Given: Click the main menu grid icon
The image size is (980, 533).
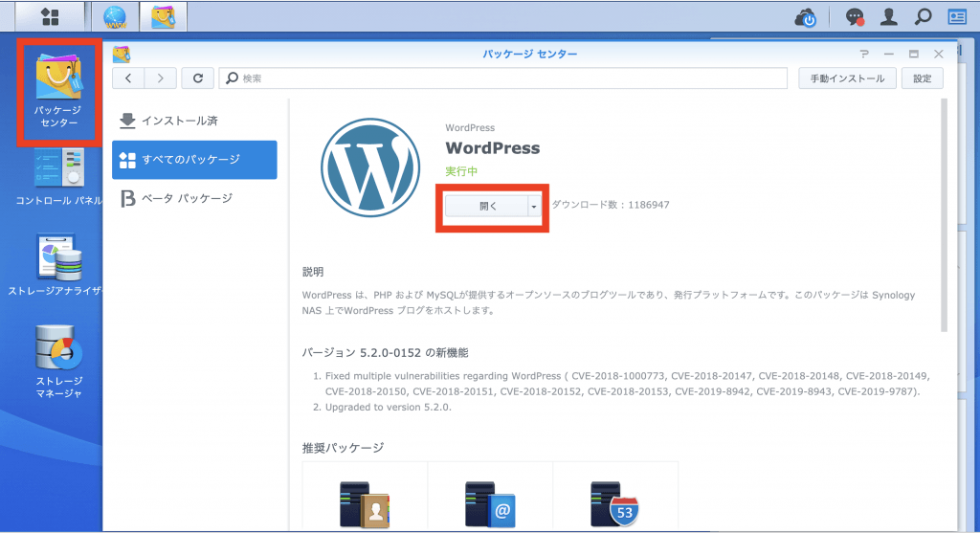Looking at the screenshot, I should coord(49,16).
